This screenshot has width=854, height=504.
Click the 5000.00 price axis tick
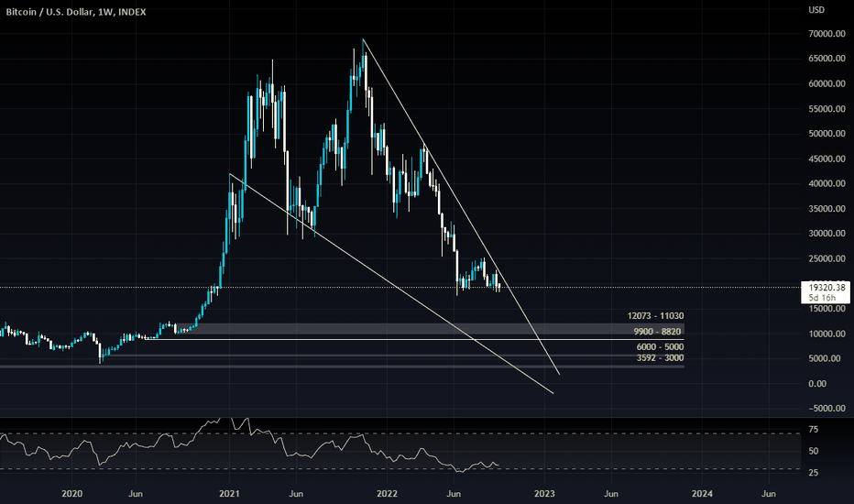(x=825, y=358)
